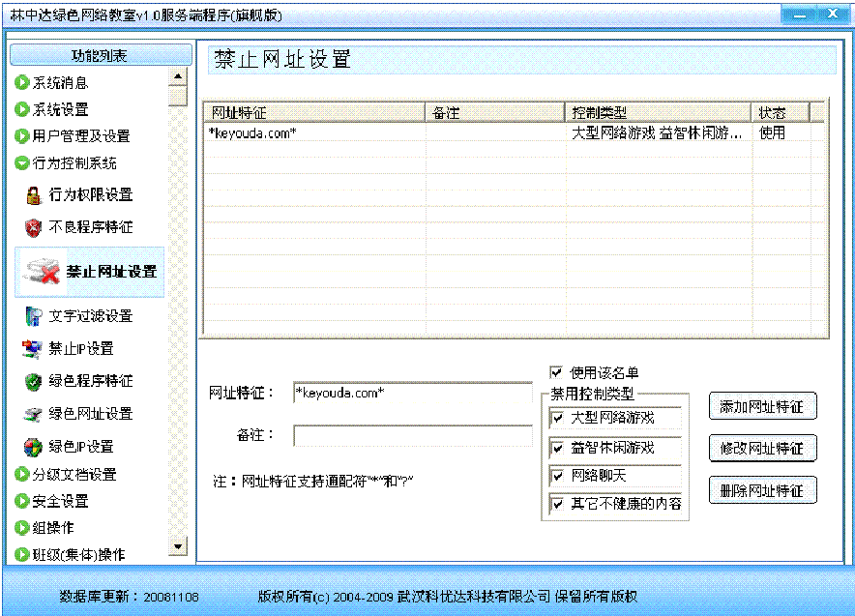
Task: Open 不良程序特征 shield icon
Action: coord(34,227)
